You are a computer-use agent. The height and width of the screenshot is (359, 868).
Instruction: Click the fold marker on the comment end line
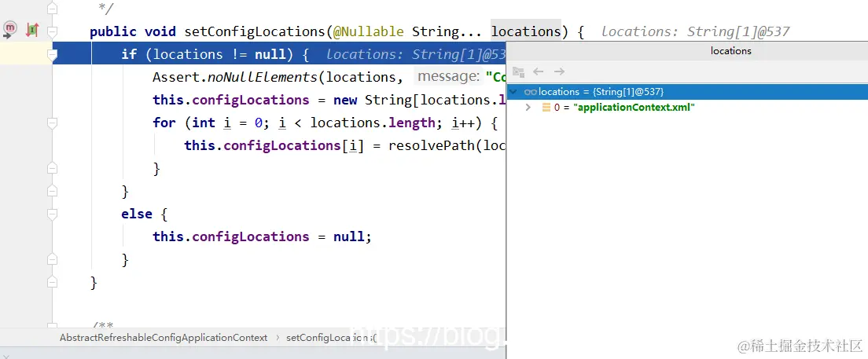click(x=52, y=8)
